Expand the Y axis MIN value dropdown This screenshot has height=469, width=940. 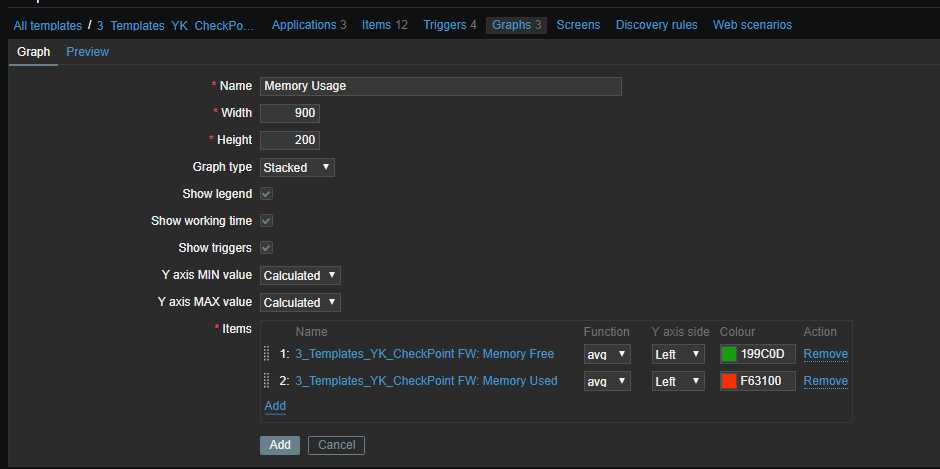[x=300, y=275]
